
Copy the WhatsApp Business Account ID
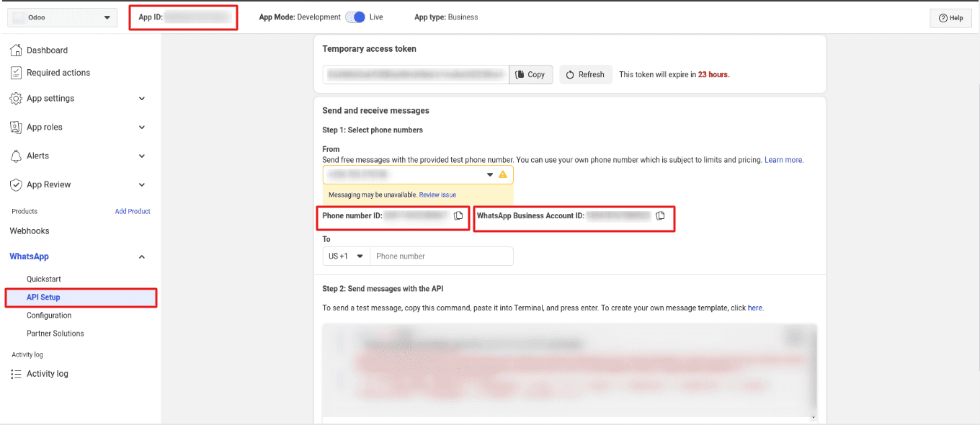point(660,215)
